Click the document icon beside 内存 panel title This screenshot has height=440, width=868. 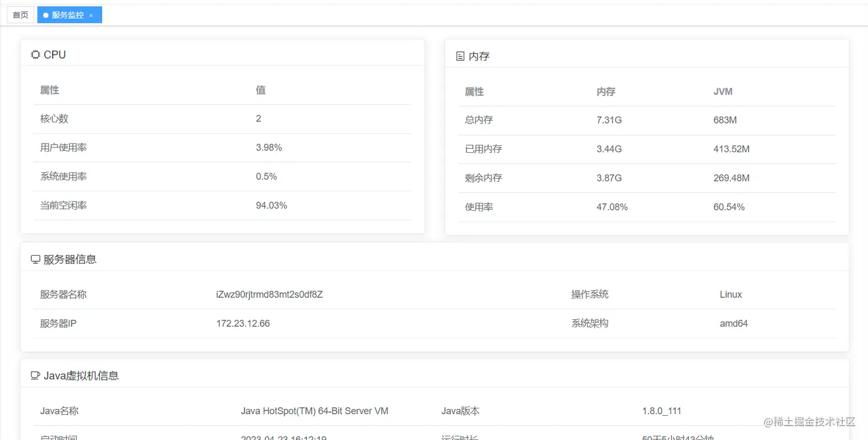click(x=460, y=56)
